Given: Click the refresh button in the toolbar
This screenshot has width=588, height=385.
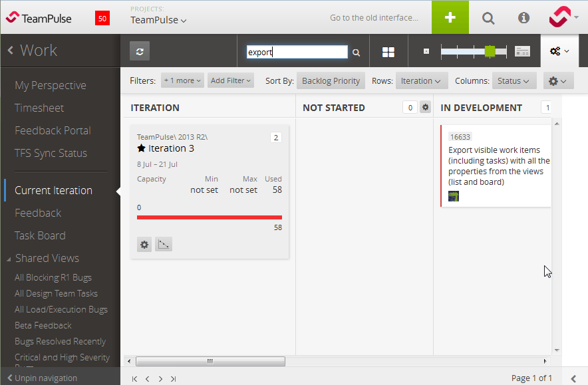Looking at the screenshot, I should (140, 51).
